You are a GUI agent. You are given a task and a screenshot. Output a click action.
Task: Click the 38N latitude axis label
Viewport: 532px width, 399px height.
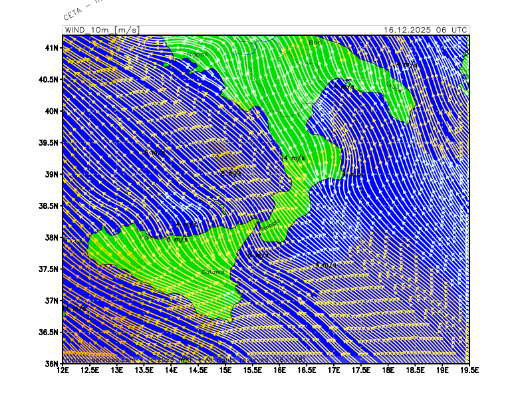coord(52,237)
